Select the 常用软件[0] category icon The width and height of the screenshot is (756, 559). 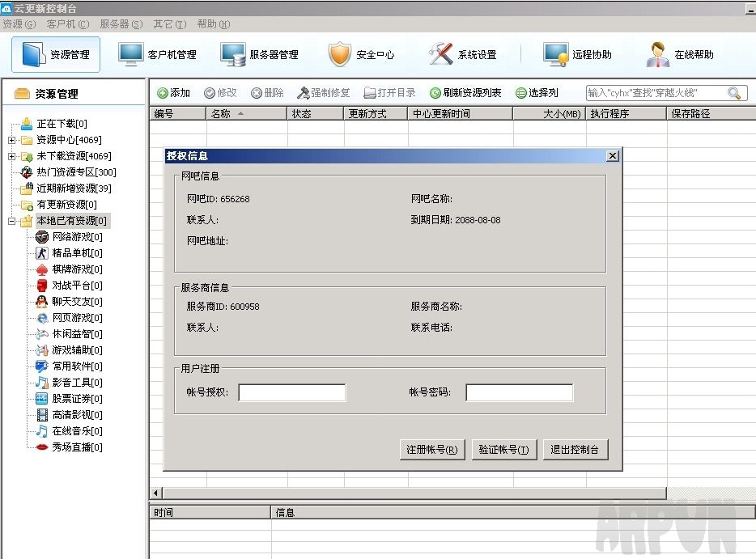click(x=42, y=366)
